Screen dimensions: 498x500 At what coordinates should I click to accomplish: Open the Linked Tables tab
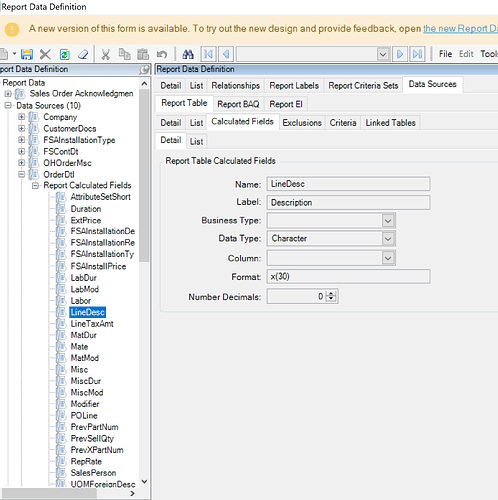point(390,123)
